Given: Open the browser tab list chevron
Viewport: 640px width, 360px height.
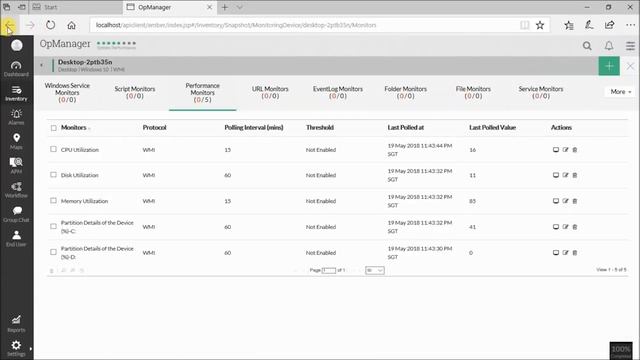Looking at the screenshot, I should click(240, 7).
